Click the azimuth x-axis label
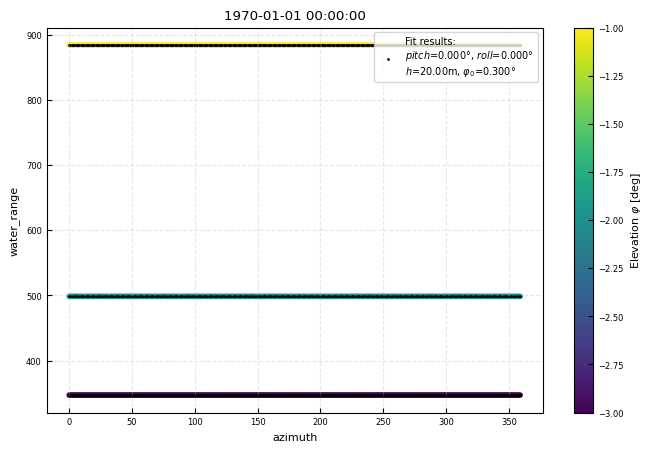 click(294, 437)
